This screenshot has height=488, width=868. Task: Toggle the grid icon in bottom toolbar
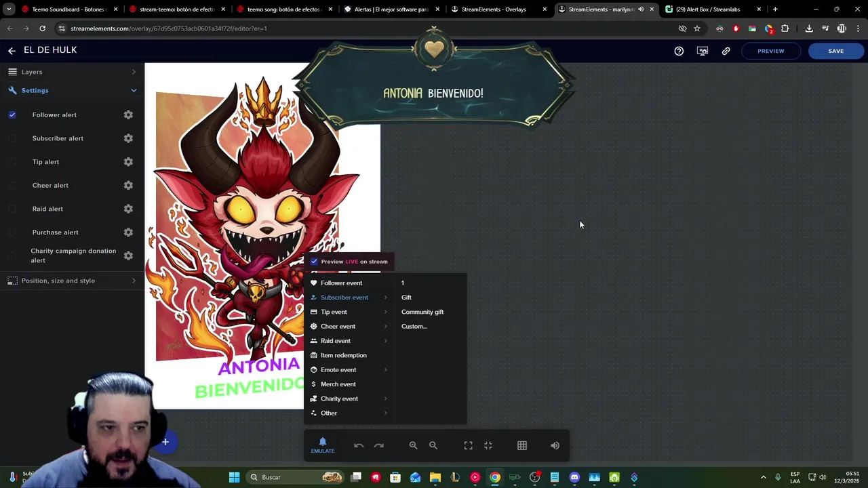coord(522,445)
